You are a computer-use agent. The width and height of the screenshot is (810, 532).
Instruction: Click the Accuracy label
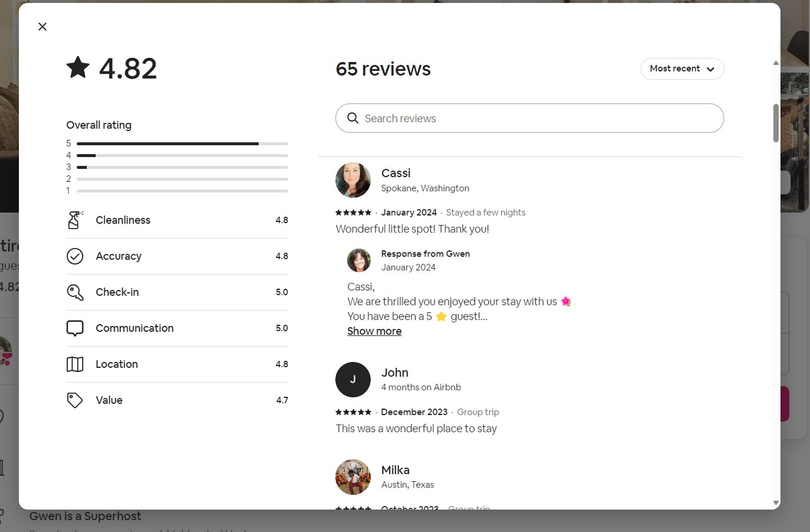[119, 256]
